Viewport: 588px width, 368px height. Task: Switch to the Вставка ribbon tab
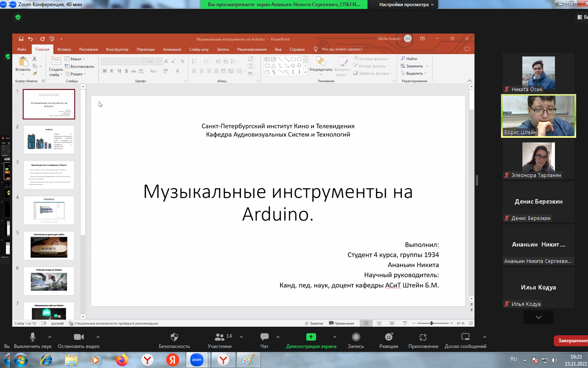pyautogui.click(x=64, y=49)
